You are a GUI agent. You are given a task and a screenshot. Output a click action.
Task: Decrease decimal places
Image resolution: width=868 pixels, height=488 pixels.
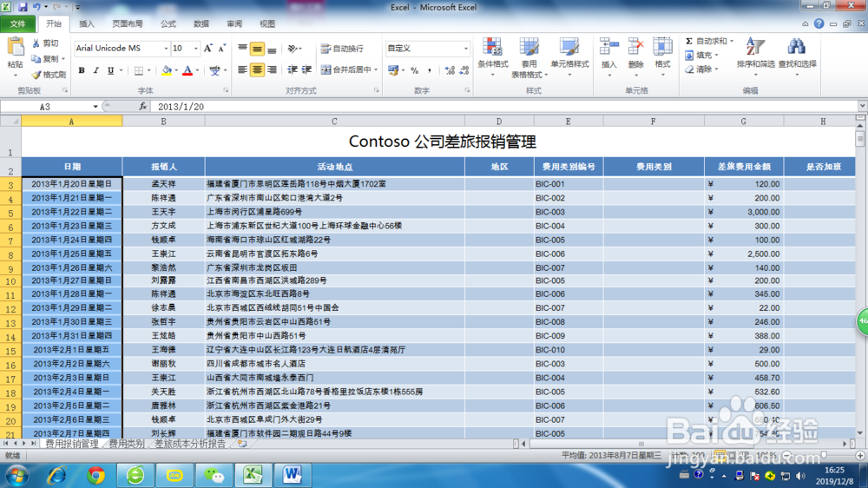pyautogui.click(x=464, y=70)
